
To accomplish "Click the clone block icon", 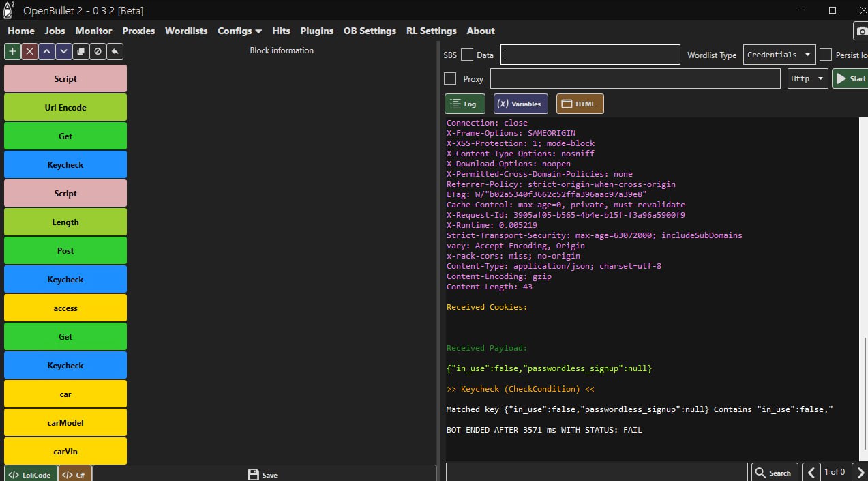I will 80,51.
